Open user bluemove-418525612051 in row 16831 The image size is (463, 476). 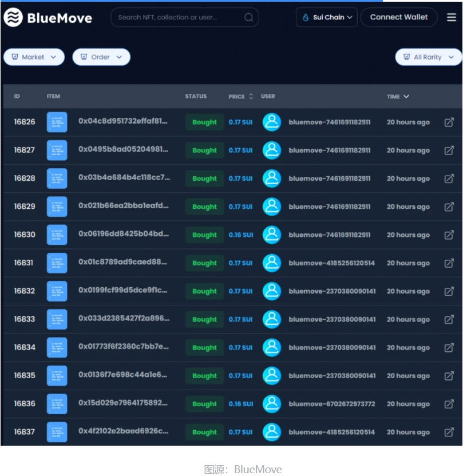click(331, 263)
